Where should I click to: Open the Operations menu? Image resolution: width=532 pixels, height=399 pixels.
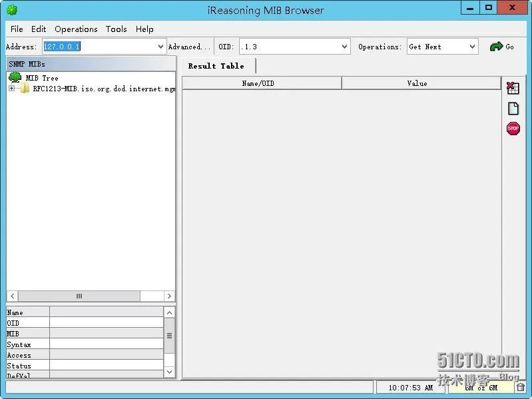(76, 29)
